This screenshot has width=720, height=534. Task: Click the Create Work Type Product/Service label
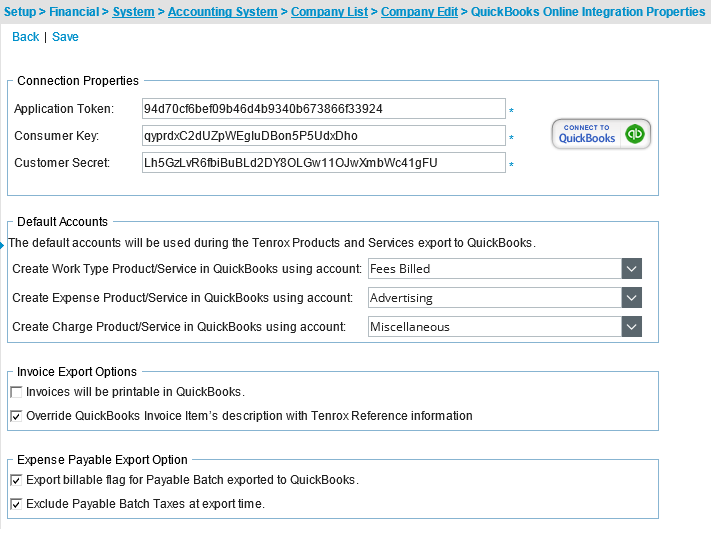(187, 269)
